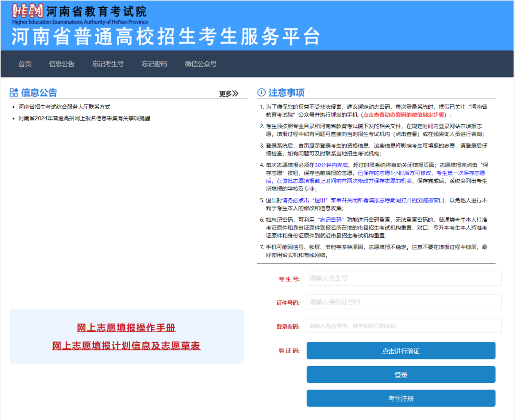Click the 河南省教育考试院 header text
Viewport: 515px width, 420px height.
click(96, 11)
